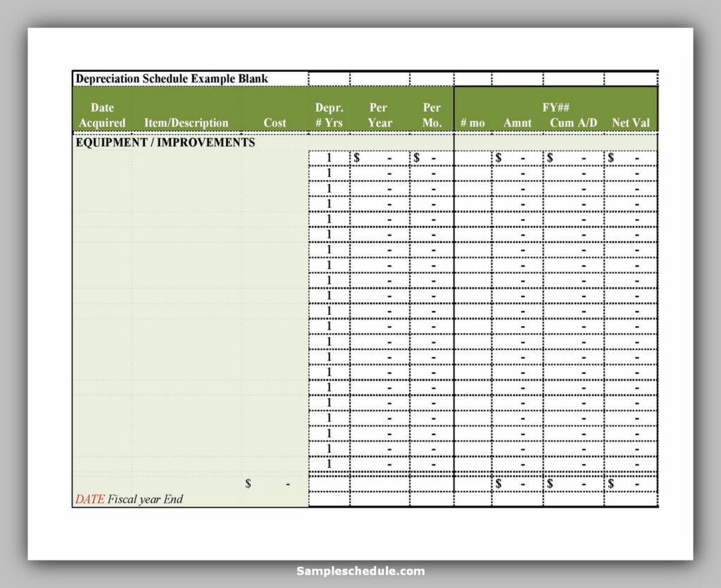Select the Cum A/D total in totals row

[573, 484]
